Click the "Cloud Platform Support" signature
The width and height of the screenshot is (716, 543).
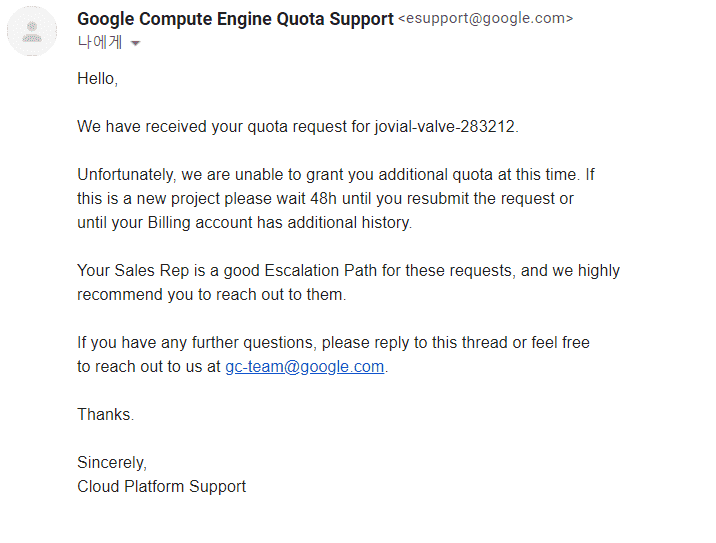tap(161, 486)
